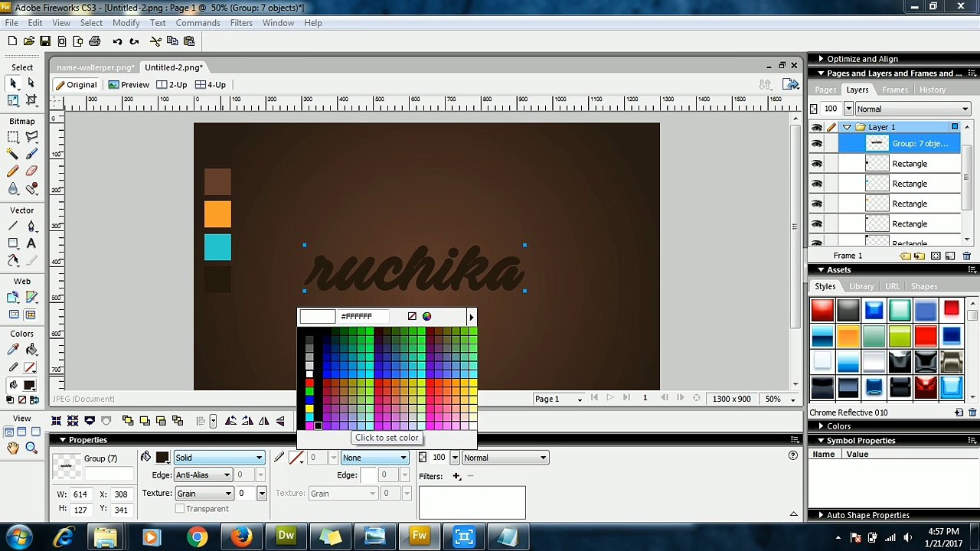
Task: Select the Line tool
Action: tap(13, 226)
